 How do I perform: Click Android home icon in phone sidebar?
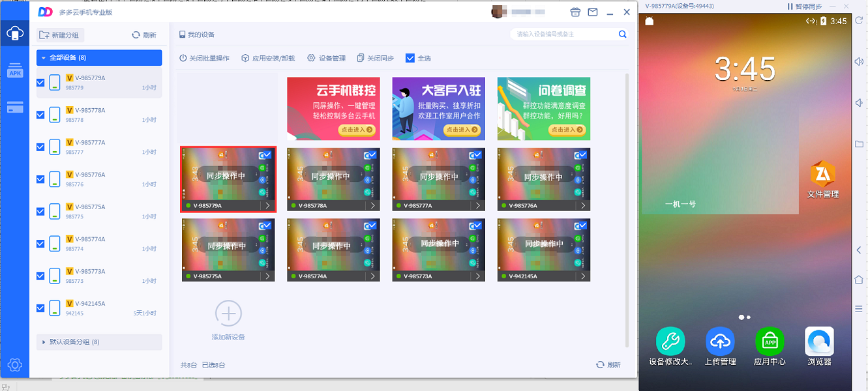click(859, 280)
